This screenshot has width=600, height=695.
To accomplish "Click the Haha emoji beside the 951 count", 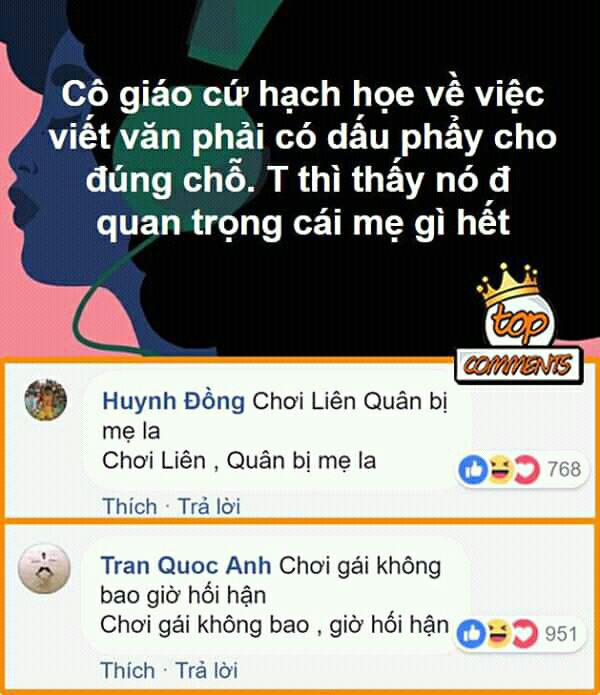I will [x=499, y=634].
